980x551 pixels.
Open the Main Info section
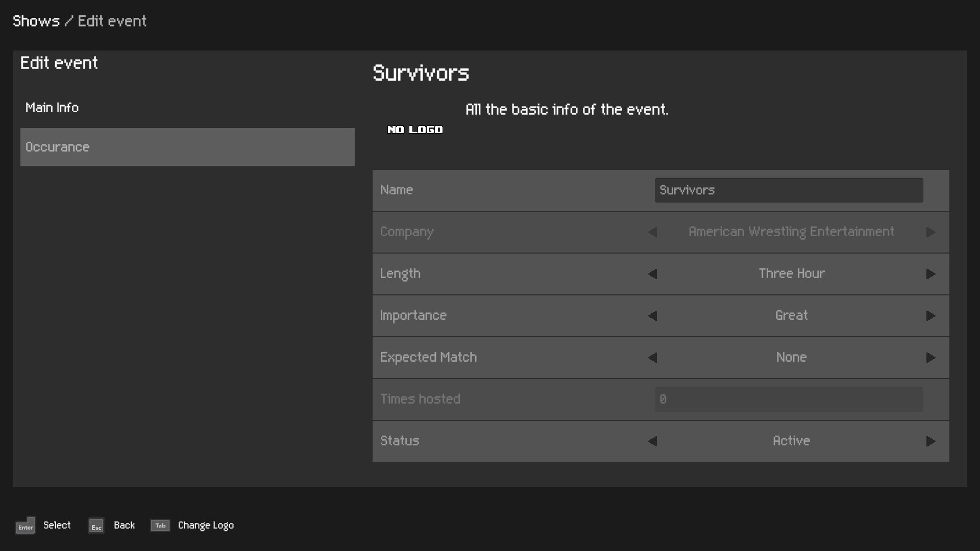tap(52, 108)
